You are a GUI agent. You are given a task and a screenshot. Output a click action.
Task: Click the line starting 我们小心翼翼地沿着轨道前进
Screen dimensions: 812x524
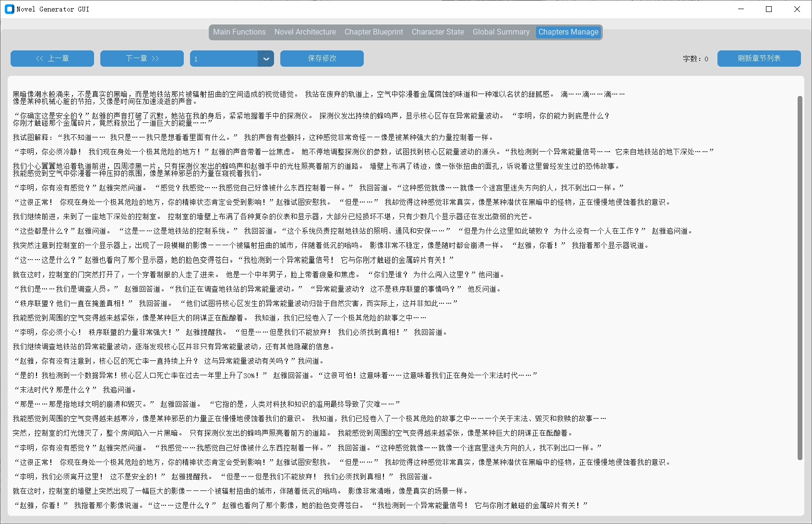[x=317, y=170]
